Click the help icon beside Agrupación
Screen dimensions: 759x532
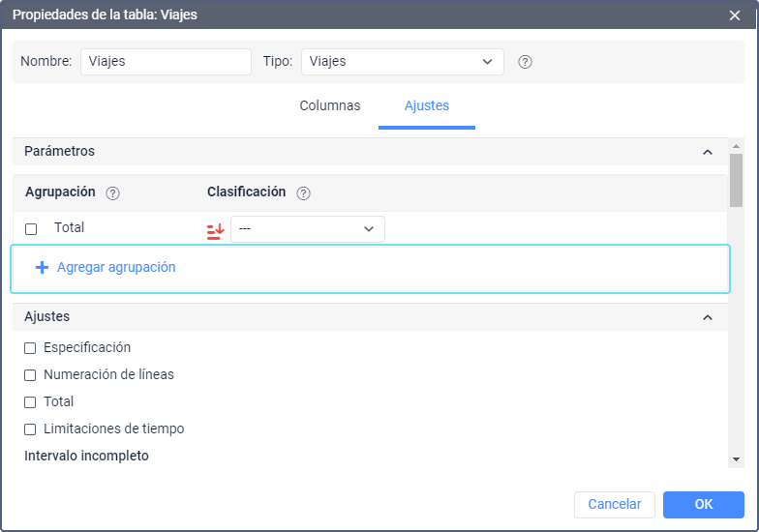point(112,192)
